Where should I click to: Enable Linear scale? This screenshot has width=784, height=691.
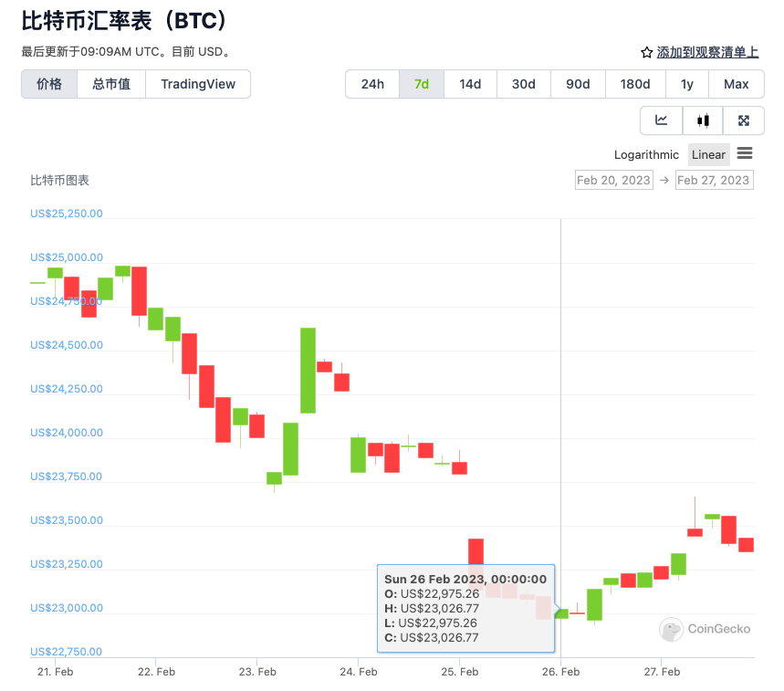708,155
